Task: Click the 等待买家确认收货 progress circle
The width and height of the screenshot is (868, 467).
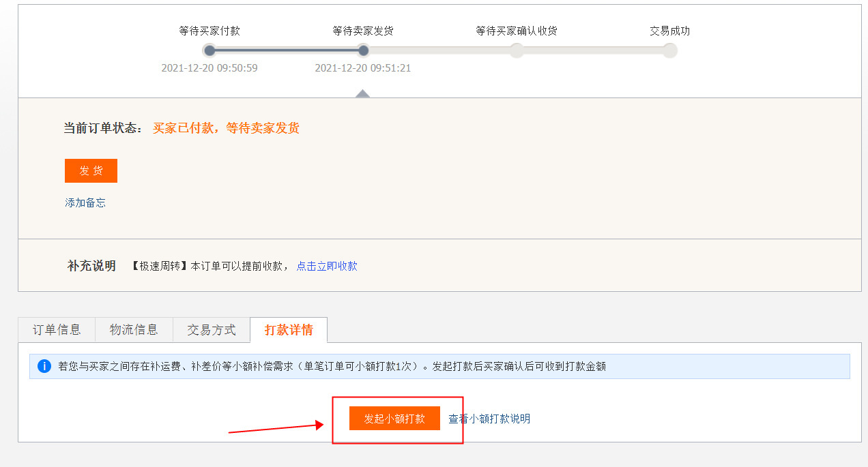Action: click(x=517, y=50)
